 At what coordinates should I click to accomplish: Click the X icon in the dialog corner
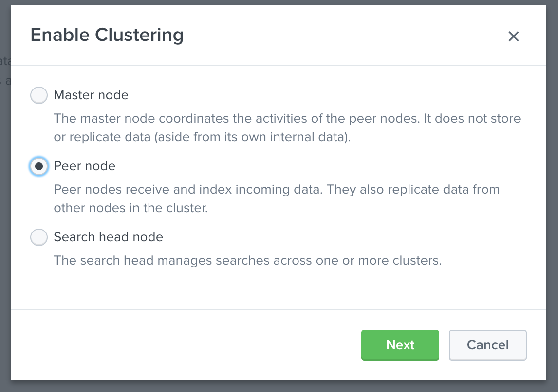coord(514,36)
